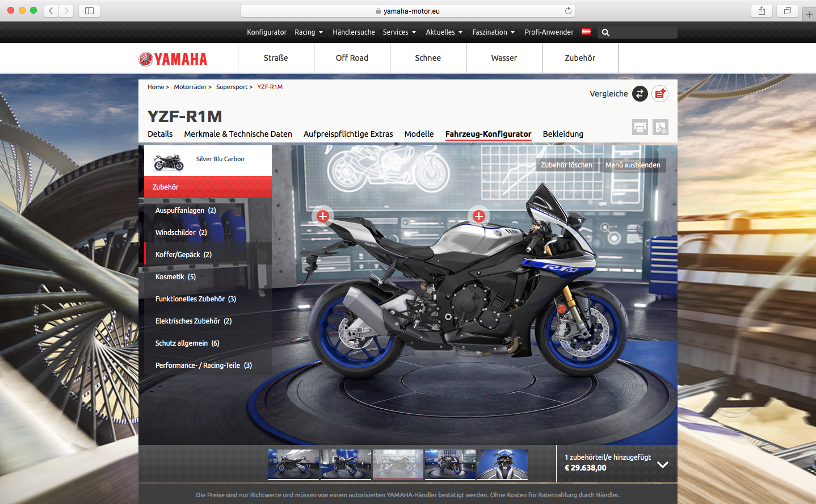816x504 pixels.
Task: Click the Zubehör löschen button
Action: tap(566, 165)
